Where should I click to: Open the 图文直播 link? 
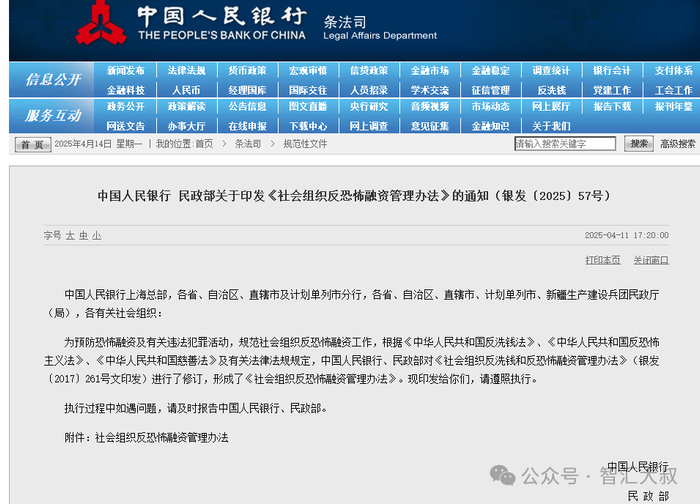coord(308,107)
